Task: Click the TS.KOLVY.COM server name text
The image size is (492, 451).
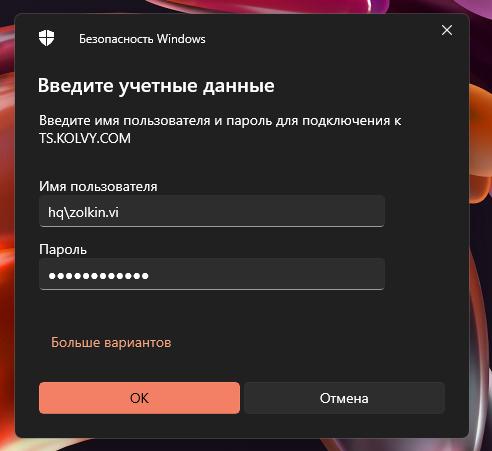Action: pos(85,138)
